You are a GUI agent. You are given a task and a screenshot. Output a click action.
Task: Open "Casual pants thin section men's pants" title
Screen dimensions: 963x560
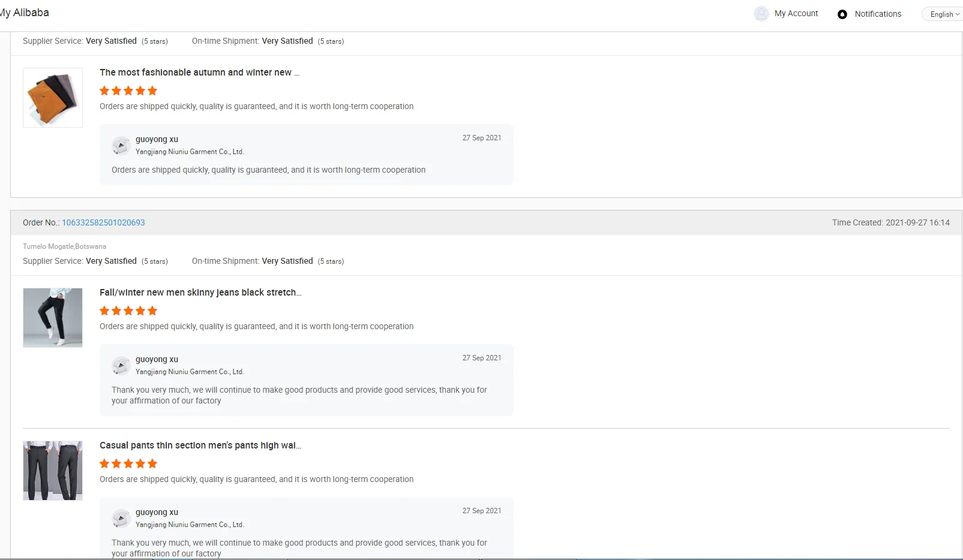200,445
